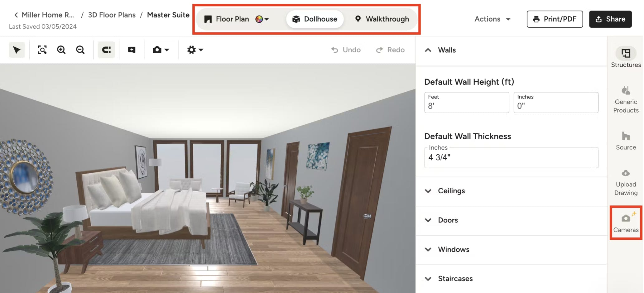Open the Cameras panel in the right sidebar
The width and height of the screenshot is (644, 293).
coord(625,222)
